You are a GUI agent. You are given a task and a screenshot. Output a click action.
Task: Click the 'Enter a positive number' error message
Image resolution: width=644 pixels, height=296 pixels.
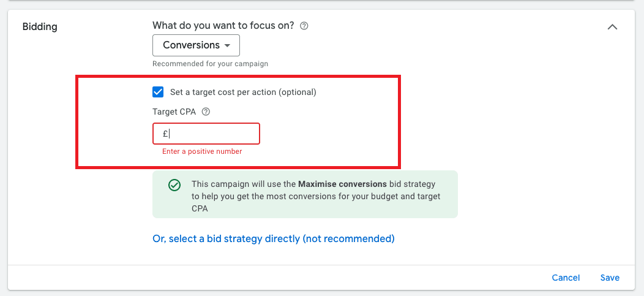coord(202,151)
